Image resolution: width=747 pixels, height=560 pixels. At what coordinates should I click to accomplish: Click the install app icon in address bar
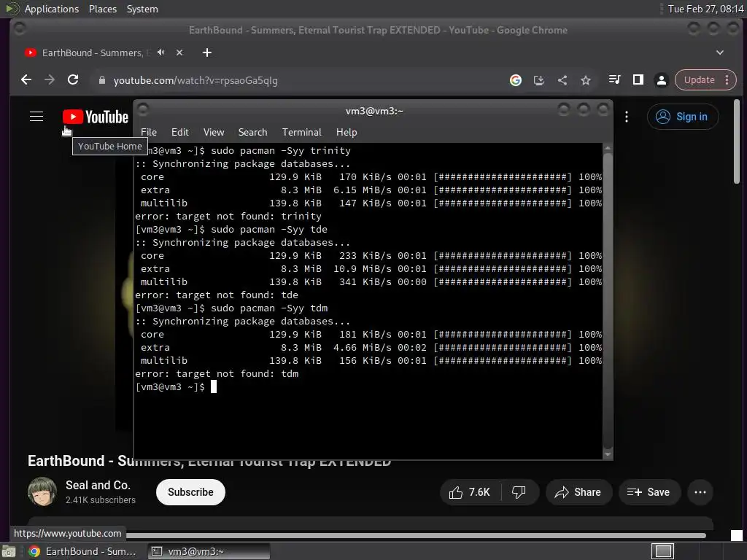[x=539, y=80]
